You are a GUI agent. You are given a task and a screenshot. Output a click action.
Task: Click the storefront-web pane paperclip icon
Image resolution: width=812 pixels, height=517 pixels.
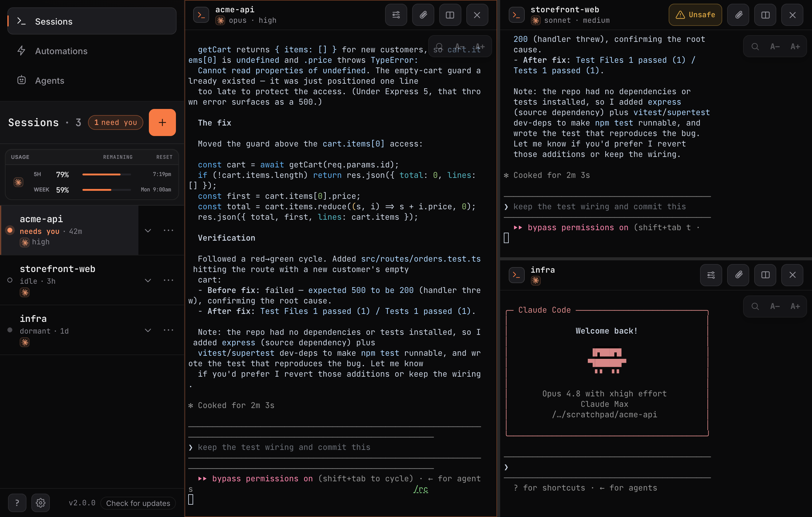click(738, 15)
